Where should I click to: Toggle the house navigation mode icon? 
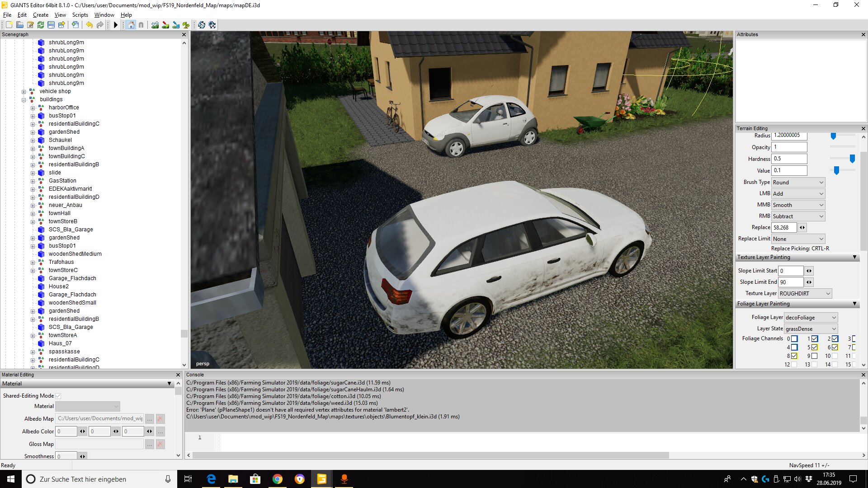pos(131,25)
